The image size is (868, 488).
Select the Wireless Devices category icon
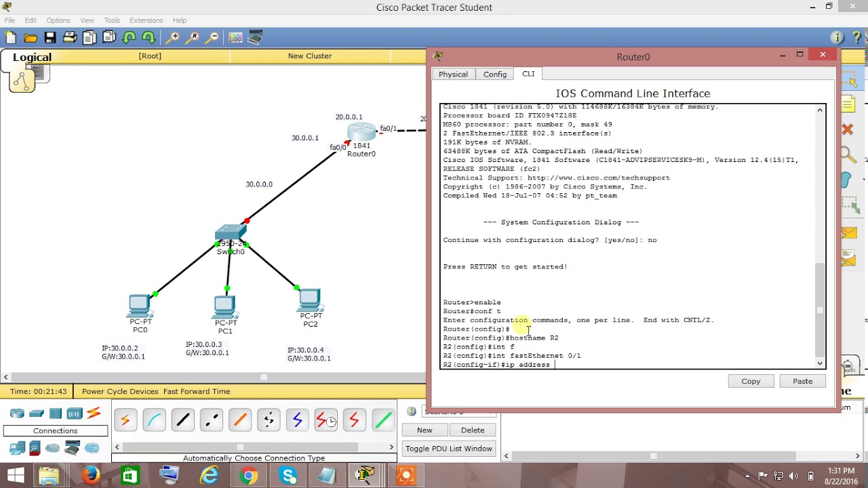tap(74, 413)
